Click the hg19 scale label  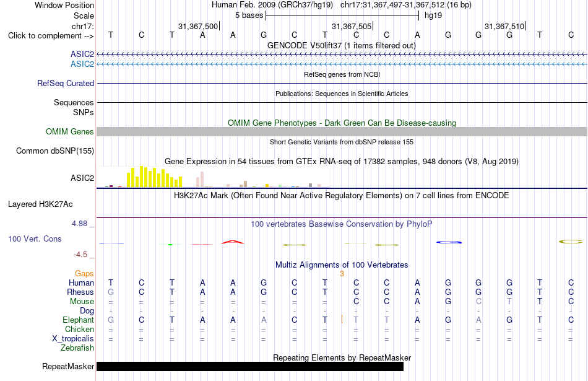click(x=433, y=15)
